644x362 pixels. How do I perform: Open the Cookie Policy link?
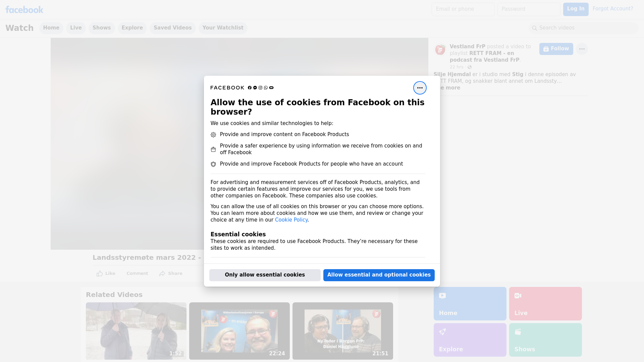(291, 220)
